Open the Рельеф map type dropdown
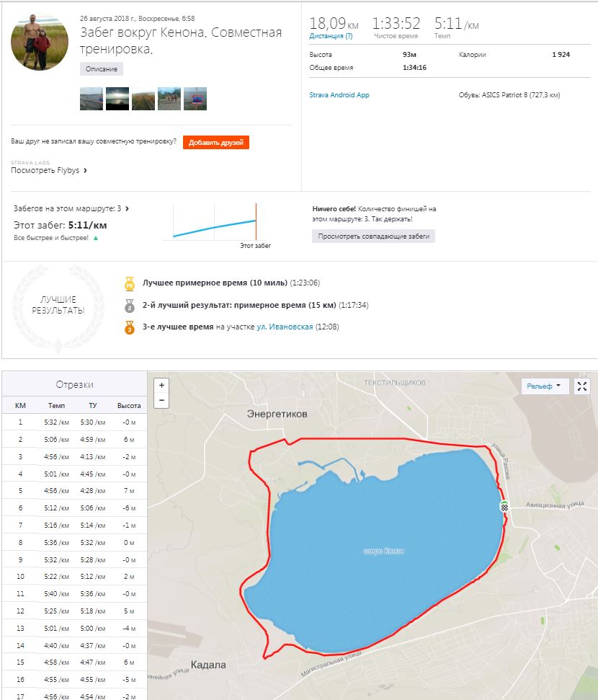 pyautogui.click(x=544, y=386)
